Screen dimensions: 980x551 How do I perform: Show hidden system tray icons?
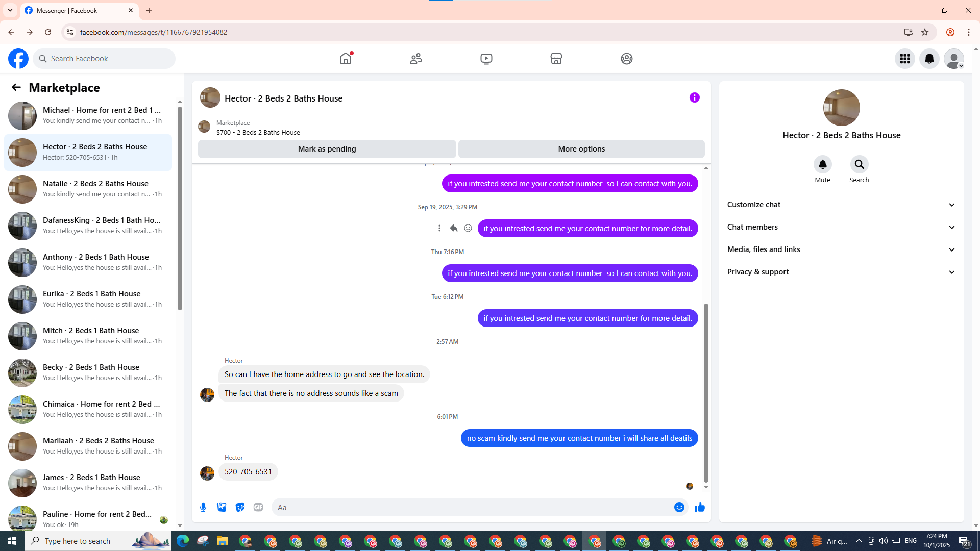point(859,541)
